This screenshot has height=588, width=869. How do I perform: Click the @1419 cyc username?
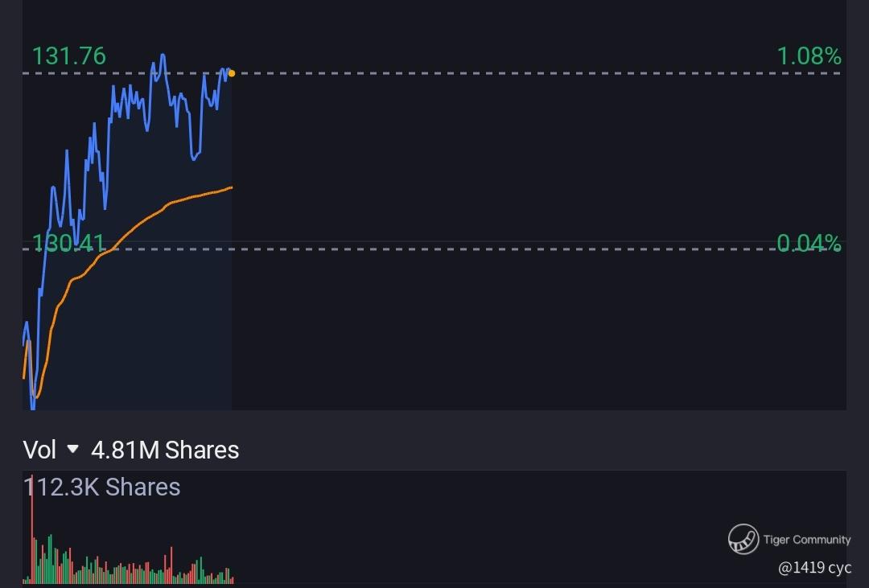click(814, 568)
